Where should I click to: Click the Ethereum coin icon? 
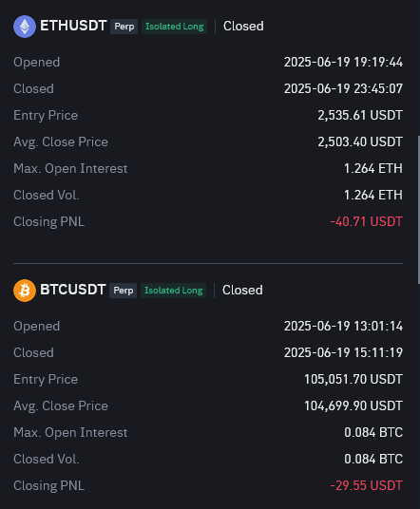pos(25,27)
